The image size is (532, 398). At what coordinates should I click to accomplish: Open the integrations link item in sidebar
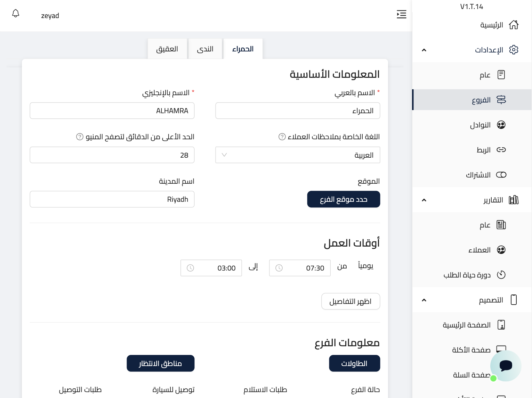click(491, 150)
